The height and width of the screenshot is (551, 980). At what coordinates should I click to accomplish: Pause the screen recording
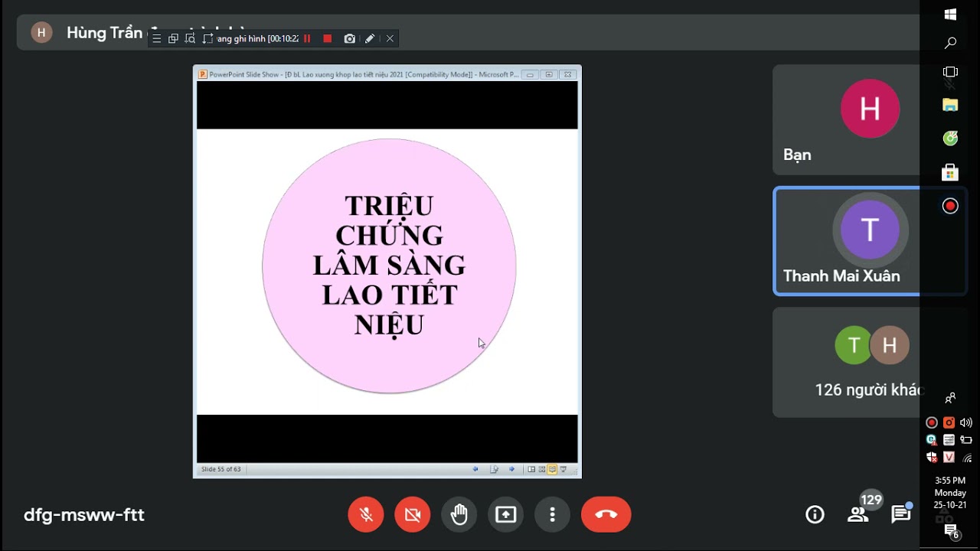(x=307, y=38)
